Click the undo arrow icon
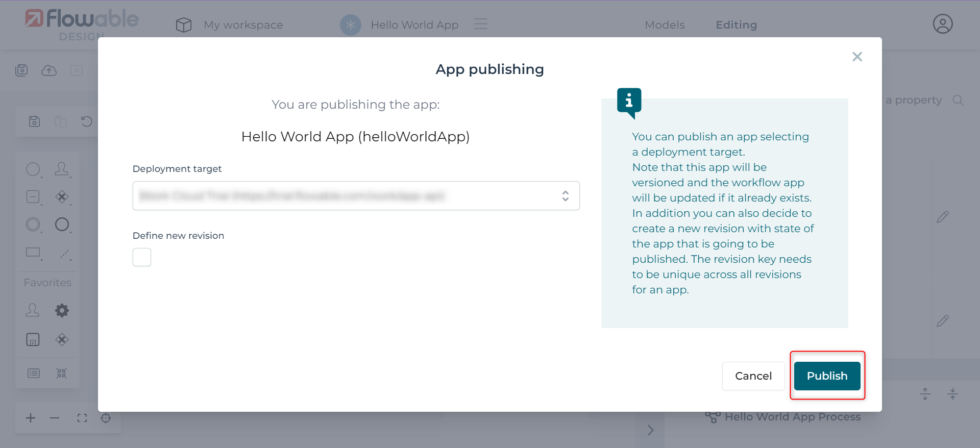The width and height of the screenshot is (980, 448). coord(87,121)
